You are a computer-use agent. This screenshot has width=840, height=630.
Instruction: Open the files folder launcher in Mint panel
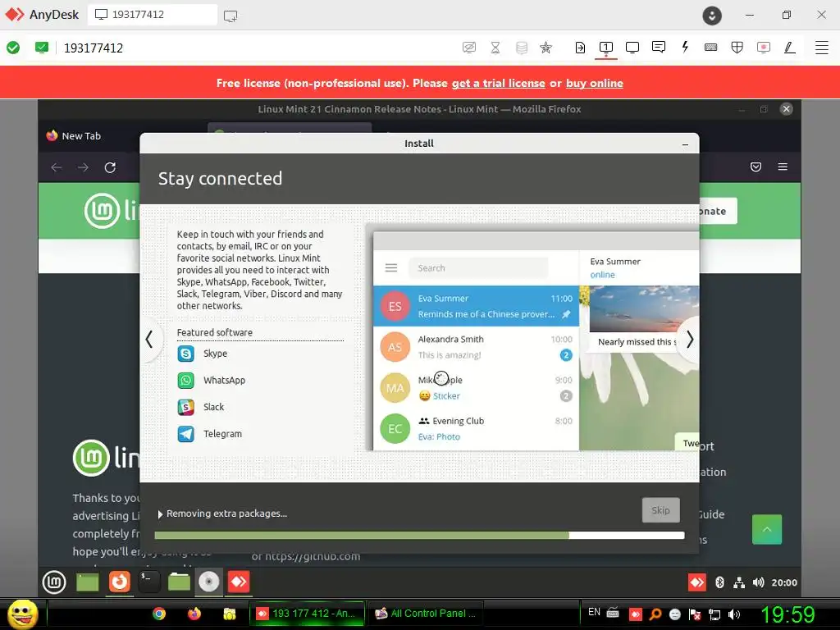(179, 582)
